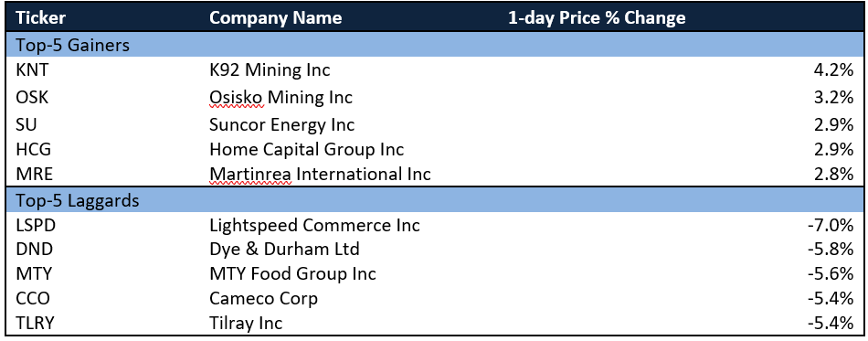Select the 1-day Price % Change header
The height and width of the screenshot is (341, 868).
(597, 17)
